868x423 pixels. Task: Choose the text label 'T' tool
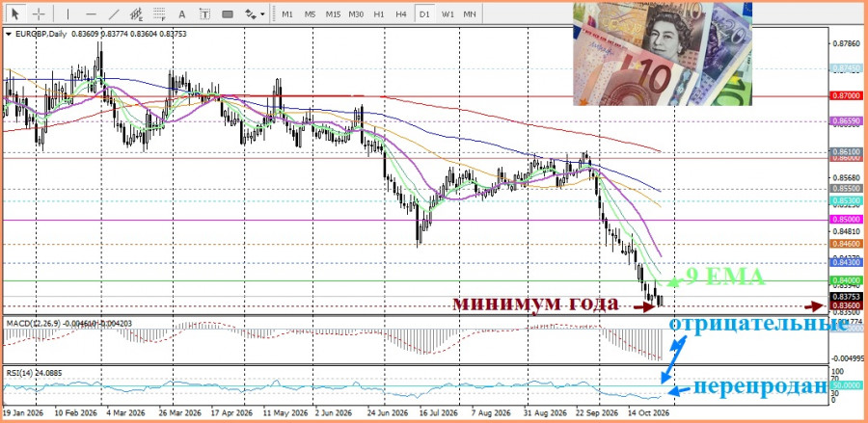pyautogui.click(x=204, y=13)
